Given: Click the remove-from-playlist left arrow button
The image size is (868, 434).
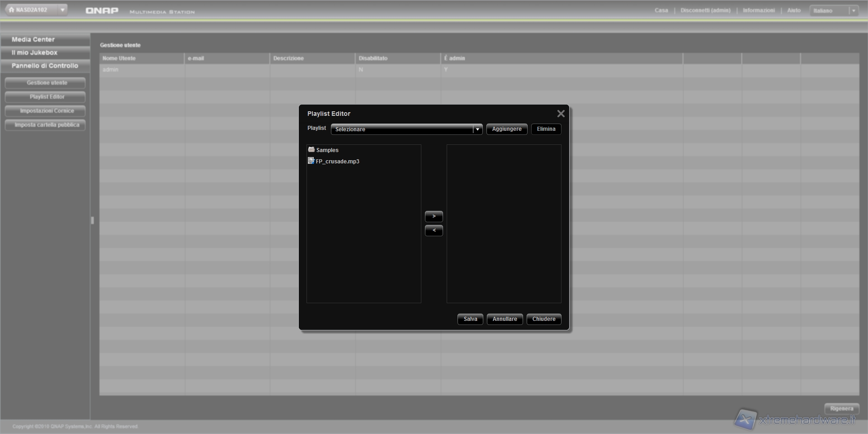Looking at the screenshot, I should (x=434, y=230).
